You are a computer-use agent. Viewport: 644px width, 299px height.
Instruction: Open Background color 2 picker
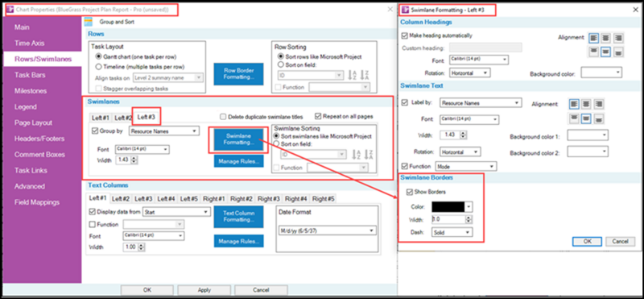coord(588,152)
